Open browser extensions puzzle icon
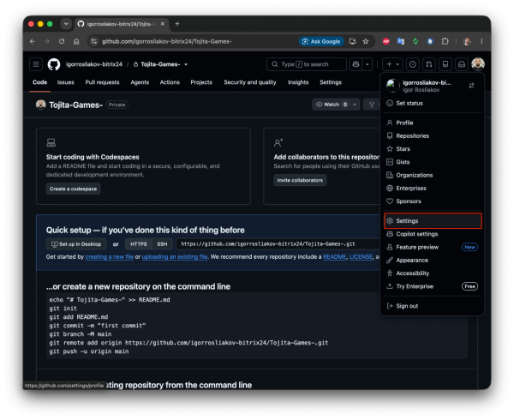The width and height of the screenshot is (514, 420). [445, 41]
